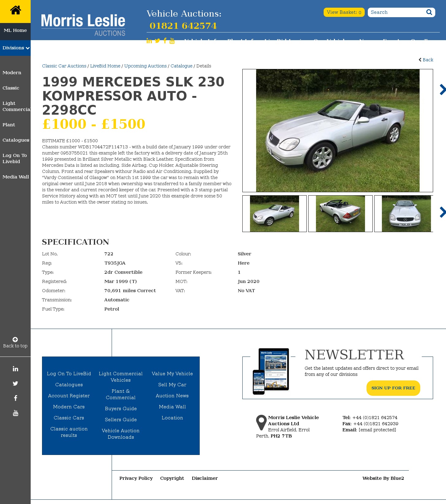The width and height of the screenshot is (446, 504).
Task: Expand the Divisions dropdown
Action: coord(15,48)
